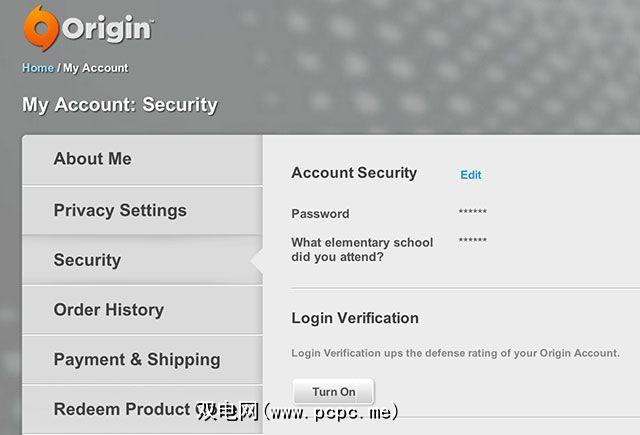Click the Login Verification heading
Viewport: 640px width, 435px height.
[x=355, y=318]
